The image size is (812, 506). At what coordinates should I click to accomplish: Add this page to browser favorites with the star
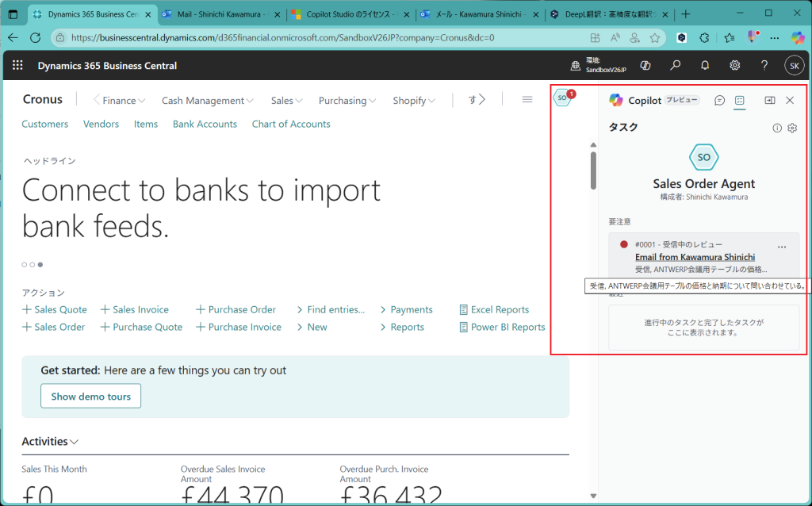[655, 38]
